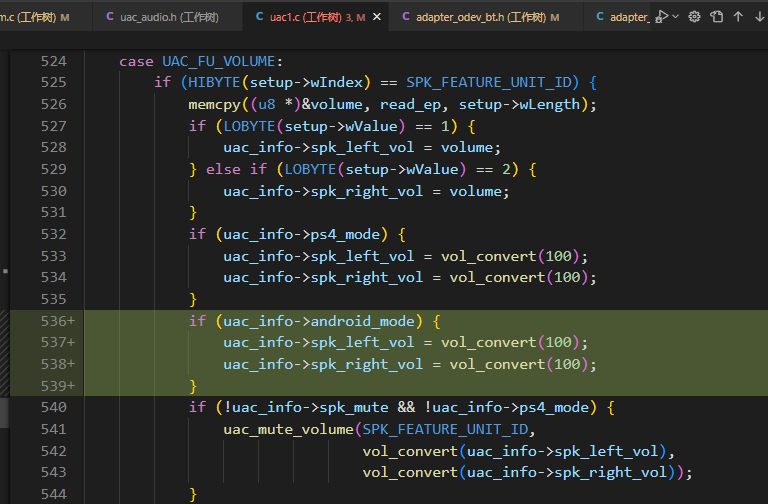Click the u8 type cast on line 526
Screen dimensions: 768x504
click(x=267, y=104)
